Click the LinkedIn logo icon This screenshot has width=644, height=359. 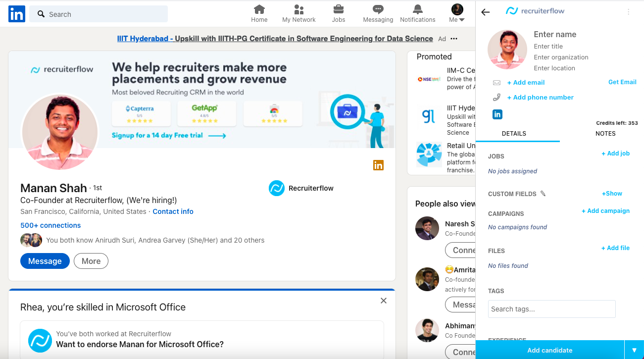pos(16,14)
